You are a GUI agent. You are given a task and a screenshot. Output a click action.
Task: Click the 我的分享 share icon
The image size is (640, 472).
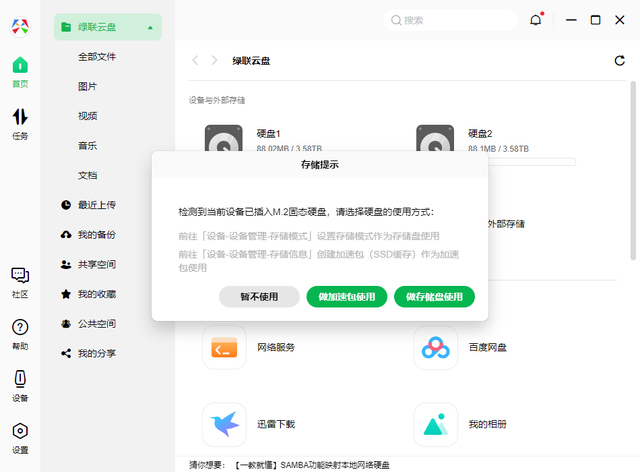(66, 354)
